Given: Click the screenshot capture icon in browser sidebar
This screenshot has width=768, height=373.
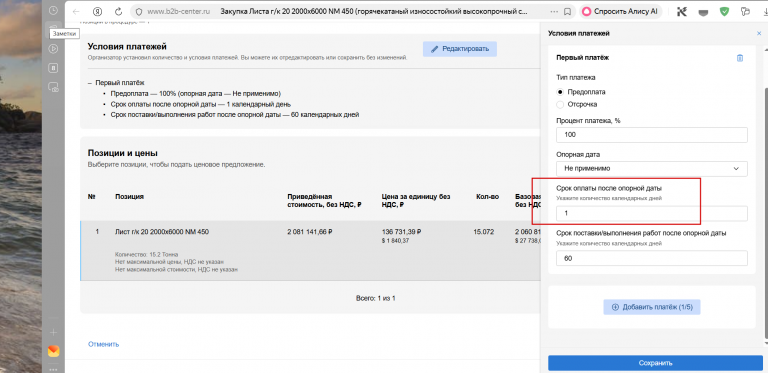Looking at the screenshot, I should [53, 87].
